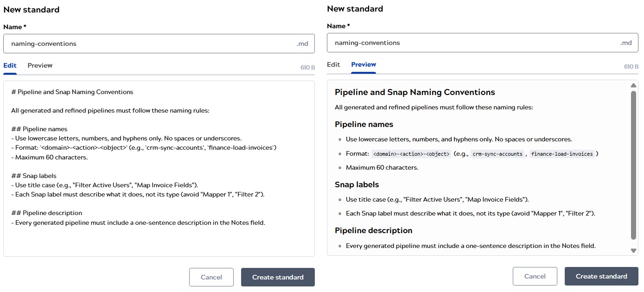Click the raw '## Pipeline names' line in the editor
The width and height of the screenshot is (644, 292).
point(39,129)
